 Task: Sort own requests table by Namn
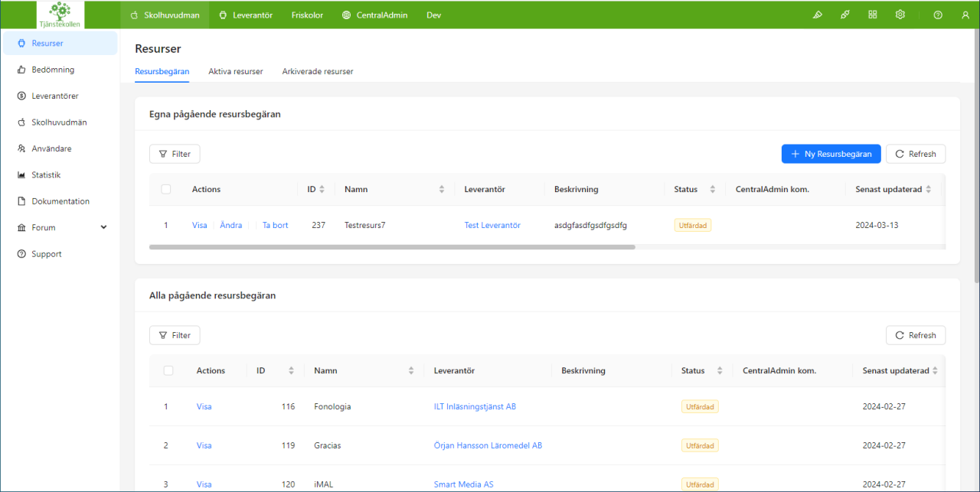click(442, 189)
